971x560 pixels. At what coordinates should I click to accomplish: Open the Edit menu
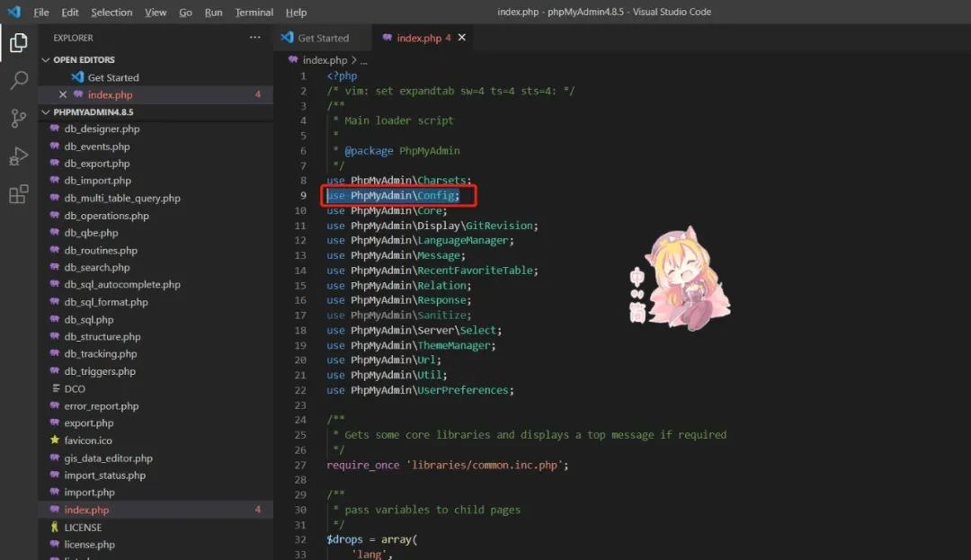click(70, 13)
